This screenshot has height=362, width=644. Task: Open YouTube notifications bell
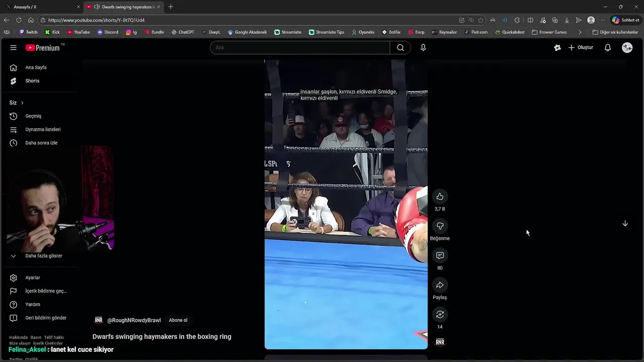pyautogui.click(x=608, y=48)
